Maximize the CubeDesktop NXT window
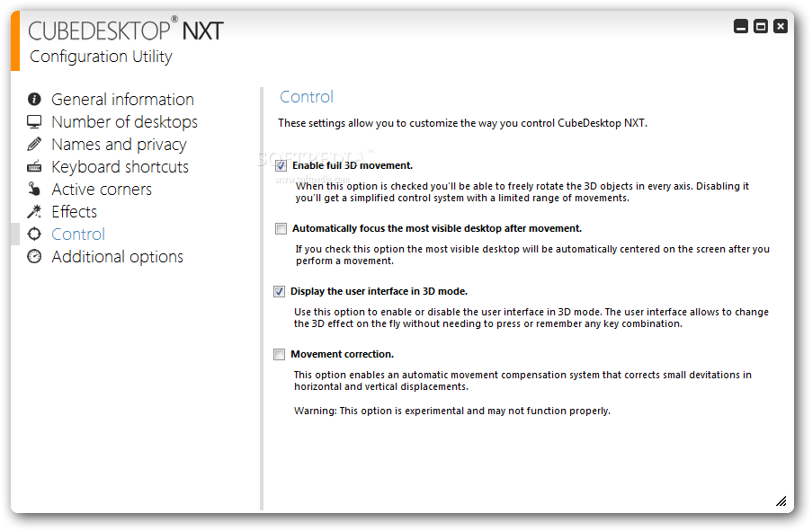Viewport: 812px width, 531px height. [x=761, y=26]
